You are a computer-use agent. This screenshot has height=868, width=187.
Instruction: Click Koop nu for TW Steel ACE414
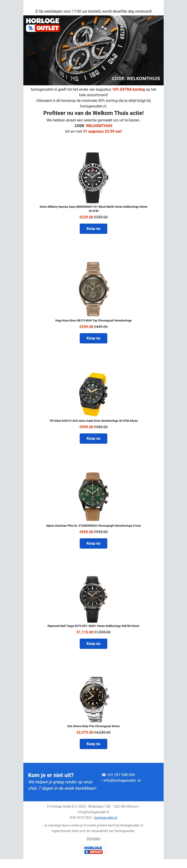point(93,438)
